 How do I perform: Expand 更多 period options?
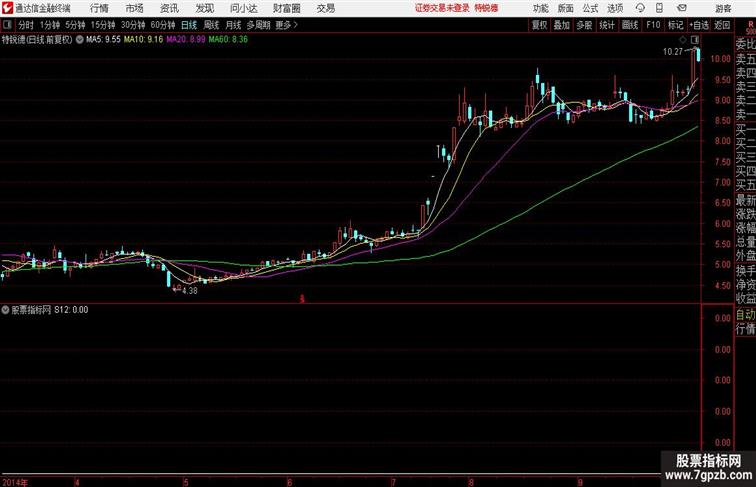pos(286,25)
